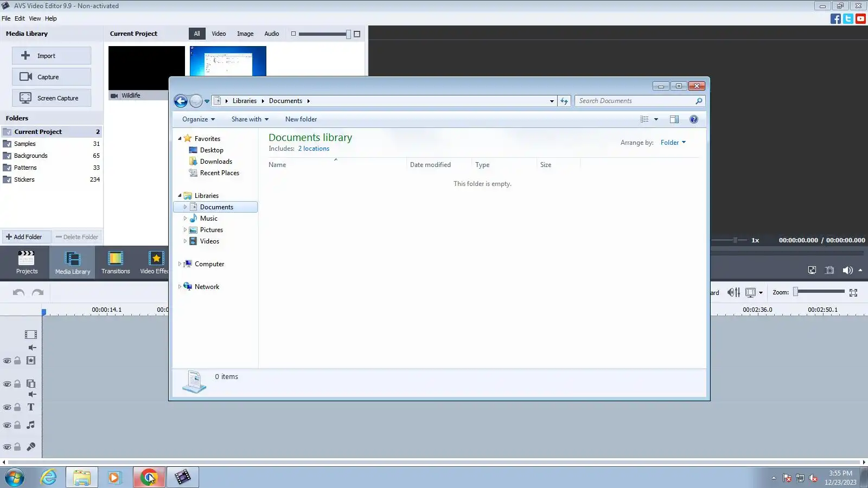
Task: Open the Organize dropdown menu
Action: tap(199, 119)
